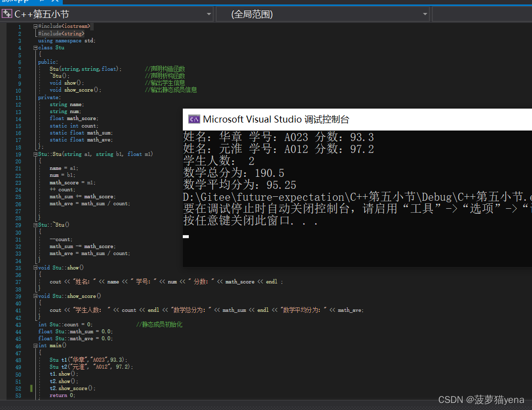Image resolution: width=532 pixels, height=410 pixels.
Task: Collapse the #include block at line 1
Action: (x=35, y=26)
